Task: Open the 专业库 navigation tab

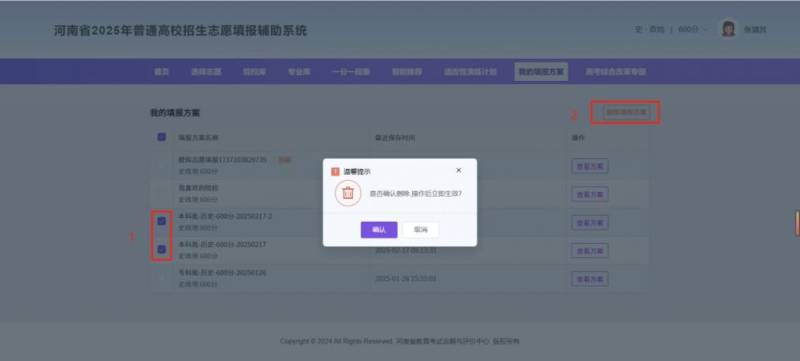Action: coord(299,72)
